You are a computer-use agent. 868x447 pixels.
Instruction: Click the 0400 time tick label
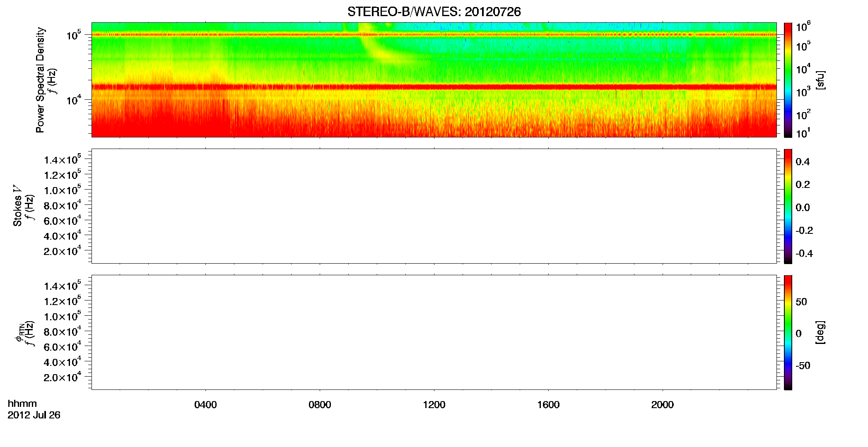tap(205, 405)
